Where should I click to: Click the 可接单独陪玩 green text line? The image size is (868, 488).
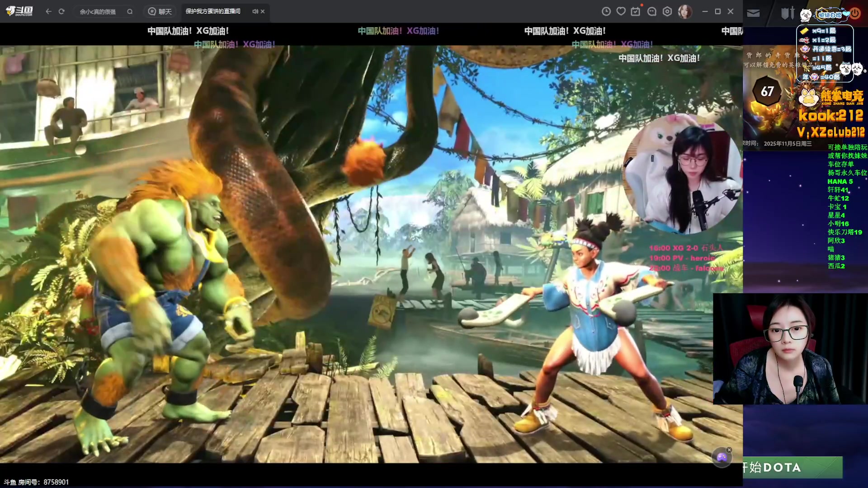coord(847,147)
